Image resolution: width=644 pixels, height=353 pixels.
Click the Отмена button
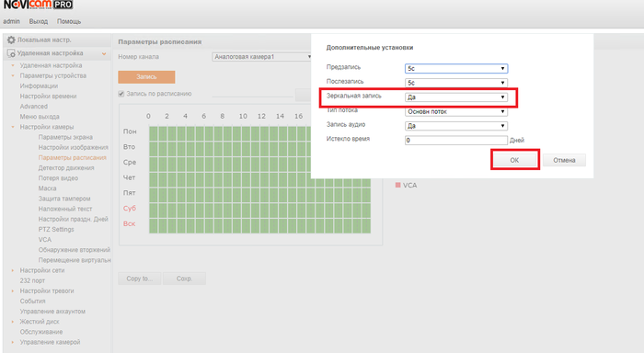click(564, 160)
